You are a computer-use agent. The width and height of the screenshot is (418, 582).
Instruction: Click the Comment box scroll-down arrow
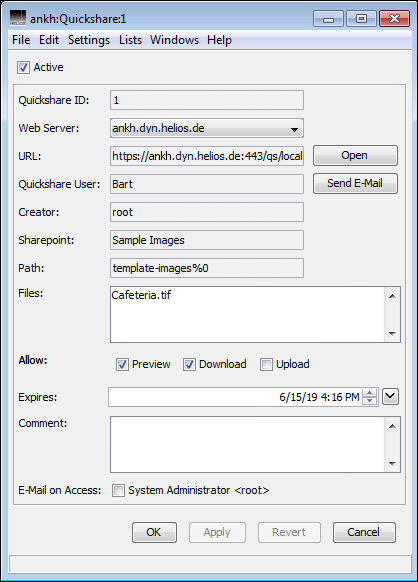click(x=392, y=463)
